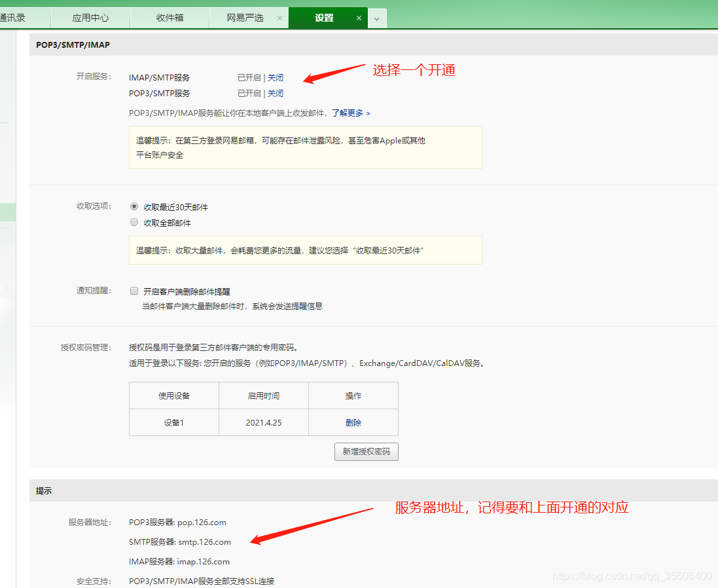Viewport: 718px width, 588px height.
Task: Click the POP3/SMTP服务 label
Action: click(x=159, y=94)
